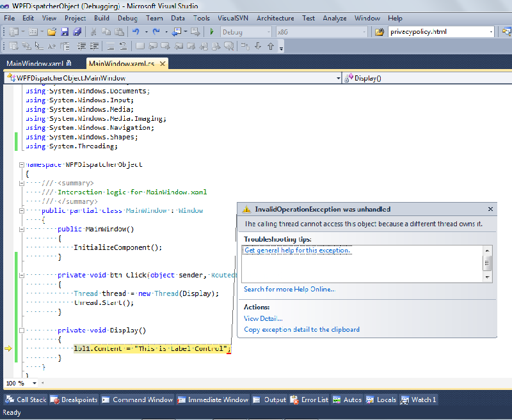Collapse the MainWindow class outlining region
The image size is (512, 420).
[x=22, y=211]
